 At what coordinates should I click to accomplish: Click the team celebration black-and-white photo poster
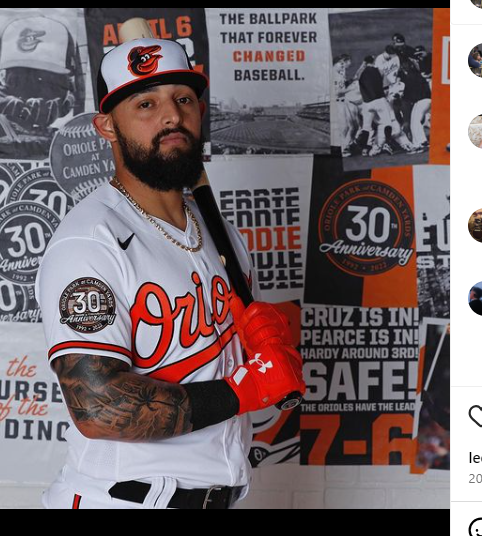380,88
